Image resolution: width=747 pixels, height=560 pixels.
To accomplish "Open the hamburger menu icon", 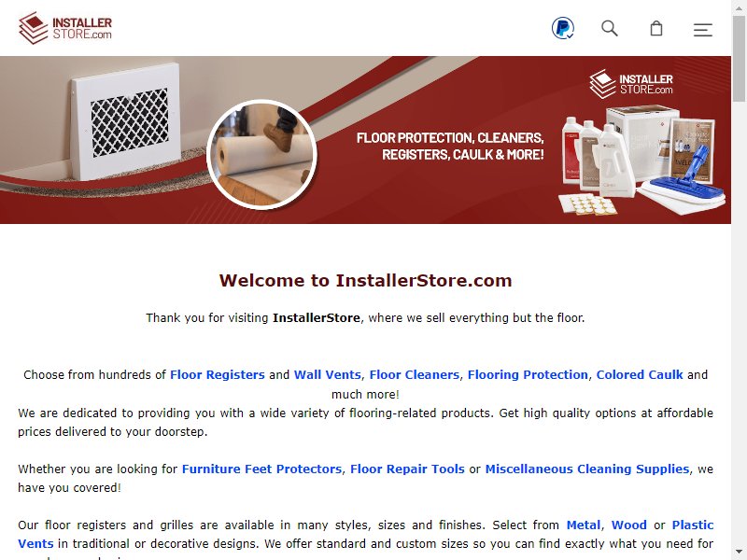I will (703, 30).
